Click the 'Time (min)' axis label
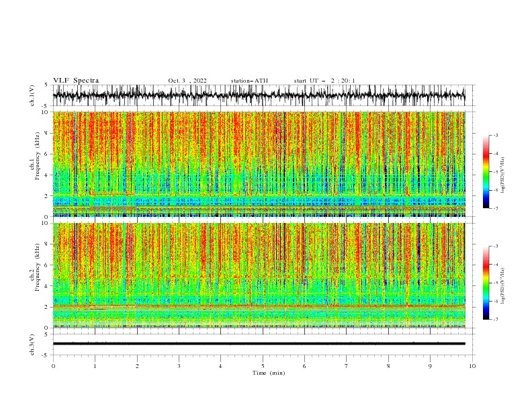 [x=269, y=373]
